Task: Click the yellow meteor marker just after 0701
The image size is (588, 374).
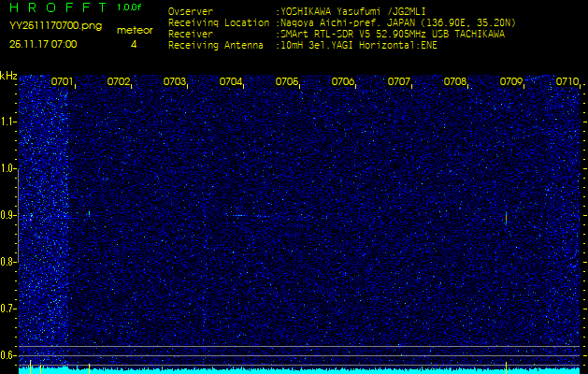Action: (x=89, y=368)
